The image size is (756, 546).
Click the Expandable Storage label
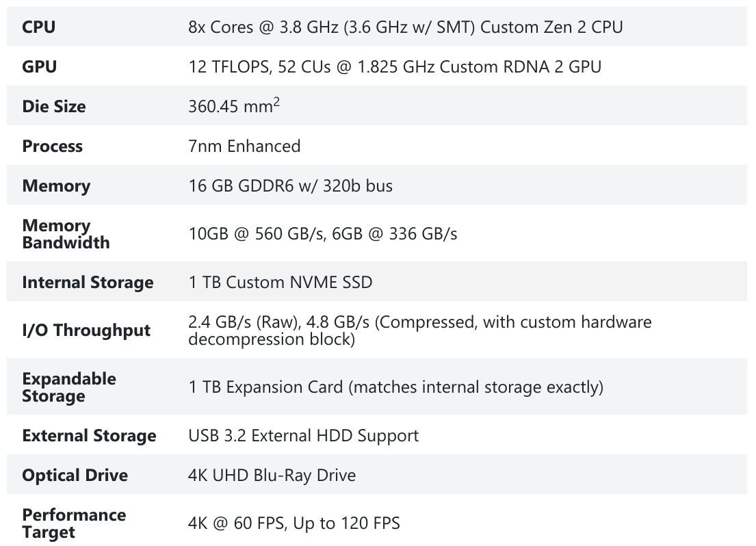(x=69, y=387)
